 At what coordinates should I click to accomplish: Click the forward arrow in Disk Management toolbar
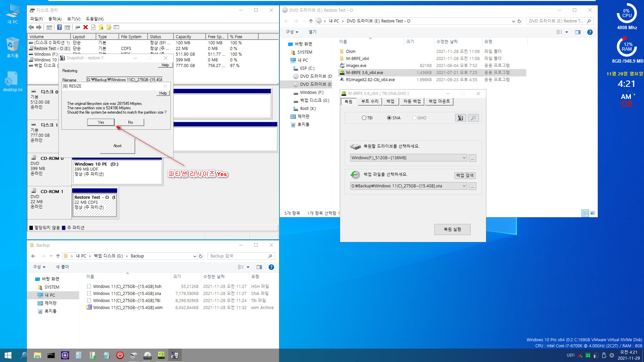pyautogui.click(x=39, y=27)
